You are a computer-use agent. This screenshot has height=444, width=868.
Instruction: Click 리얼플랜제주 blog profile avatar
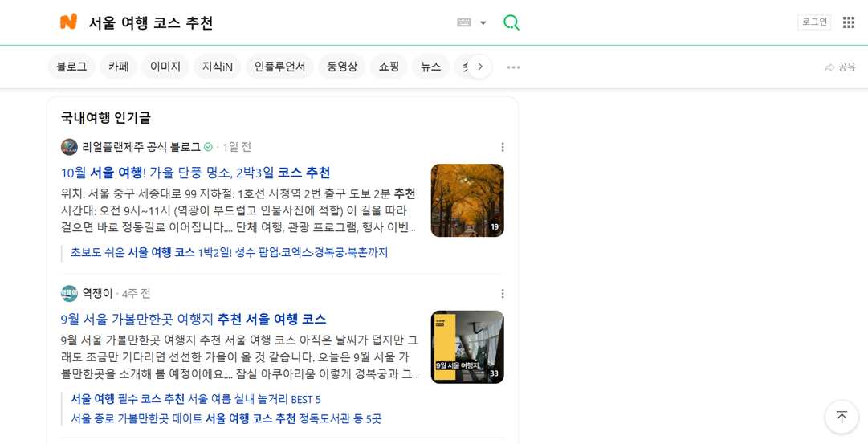(x=69, y=147)
